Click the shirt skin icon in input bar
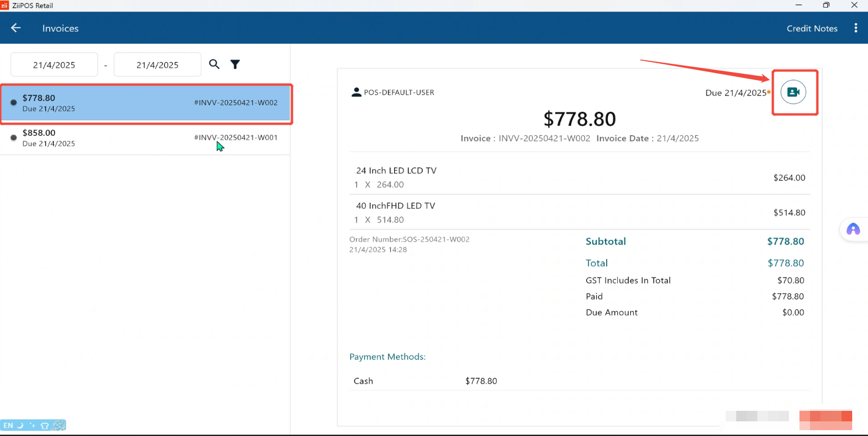 point(45,425)
